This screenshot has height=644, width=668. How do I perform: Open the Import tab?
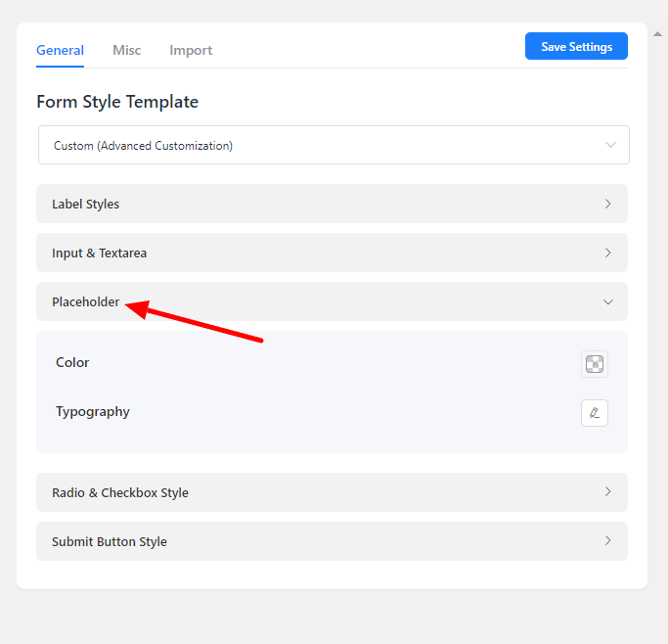(x=191, y=50)
